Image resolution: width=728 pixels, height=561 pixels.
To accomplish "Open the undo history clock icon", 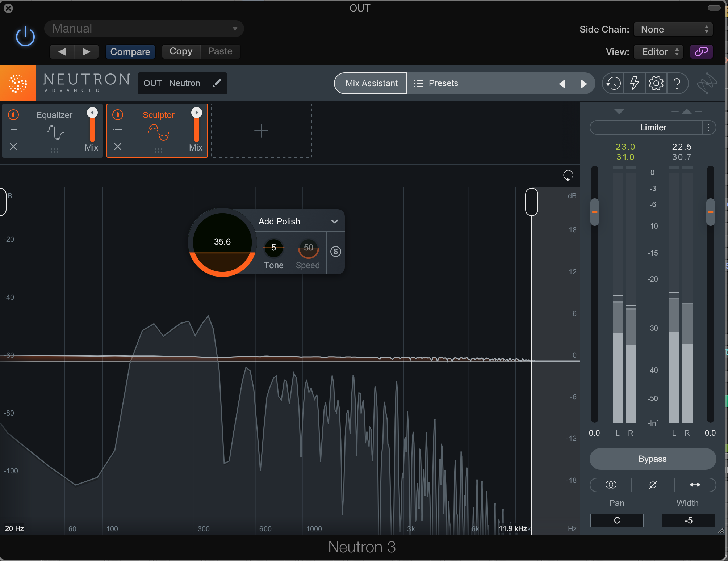I will click(x=613, y=84).
